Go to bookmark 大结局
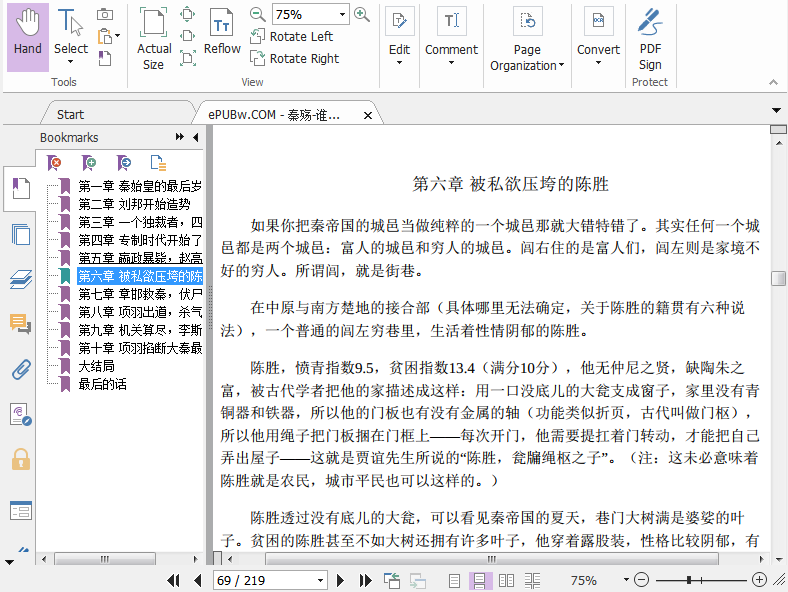788x592 pixels. pos(96,366)
